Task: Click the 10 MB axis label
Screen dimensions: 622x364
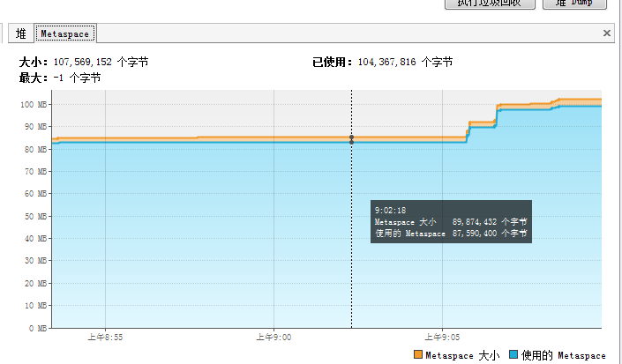Action: (35, 306)
